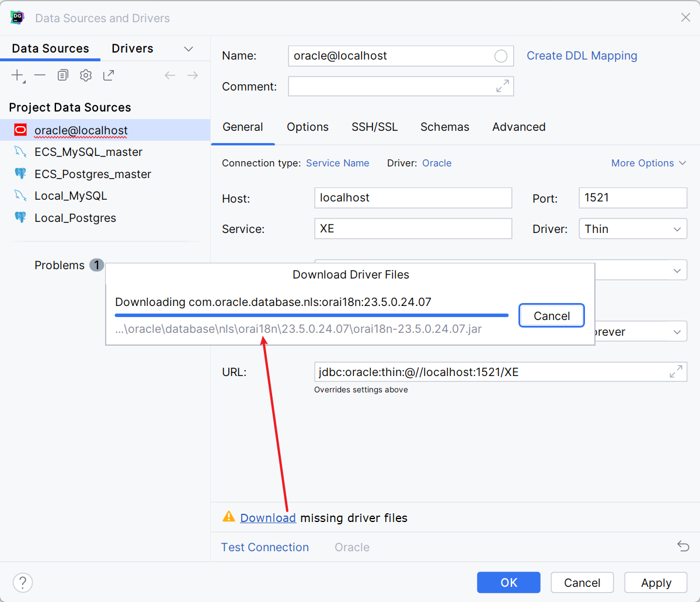The width and height of the screenshot is (700, 602).
Task: Expand the URL field editor
Action: [676, 371]
